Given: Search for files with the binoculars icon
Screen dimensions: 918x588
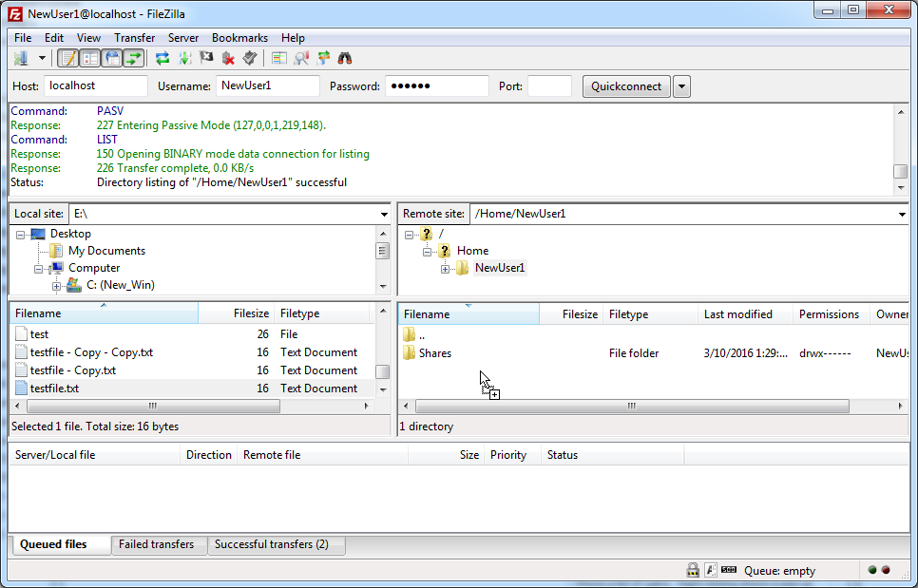Looking at the screenshot, I should click(343, 58).
